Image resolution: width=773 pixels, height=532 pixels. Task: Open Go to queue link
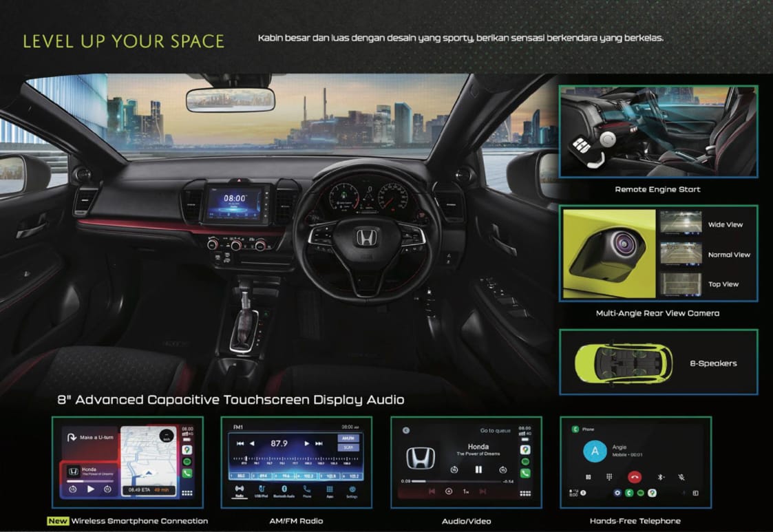click(496, 430)
